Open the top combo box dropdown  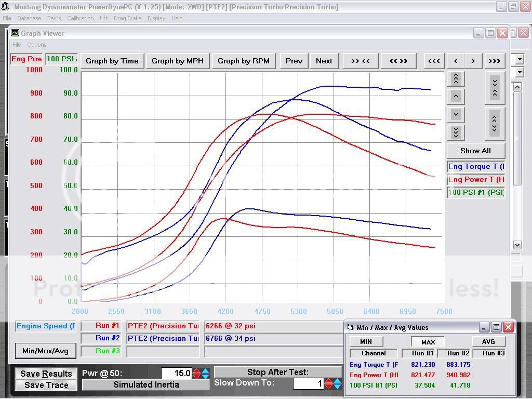pyautogui.click(x=518, y=59)
